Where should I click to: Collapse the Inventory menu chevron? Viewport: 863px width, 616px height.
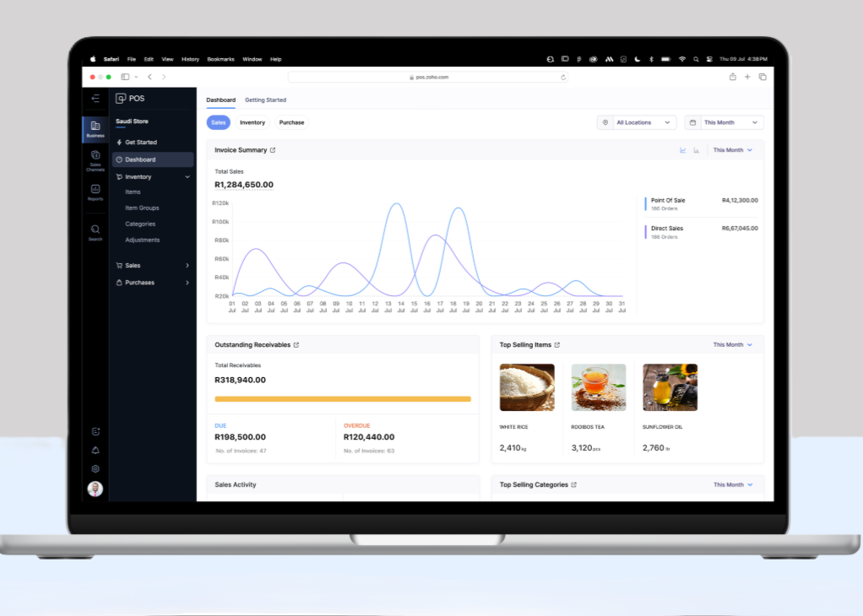187,177
